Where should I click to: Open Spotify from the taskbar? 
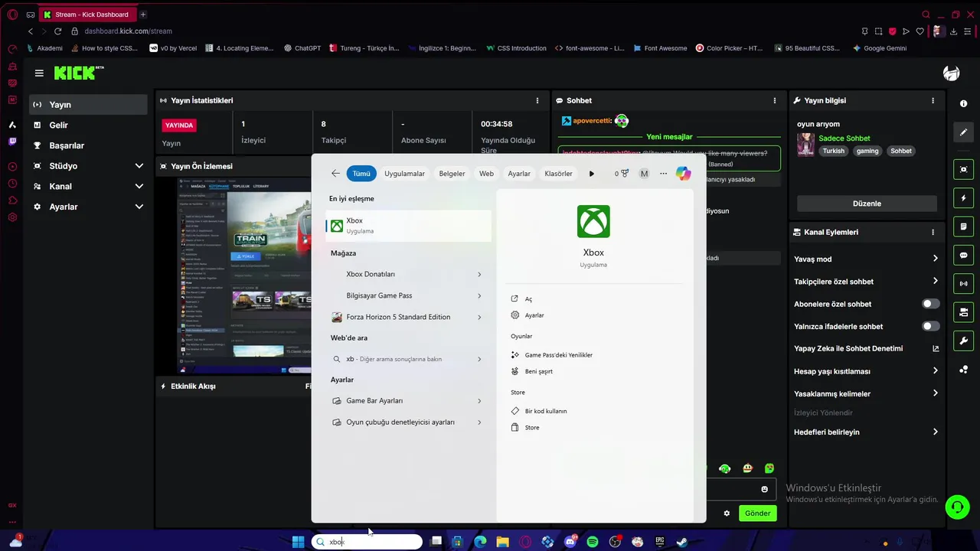tap(592, 542)
